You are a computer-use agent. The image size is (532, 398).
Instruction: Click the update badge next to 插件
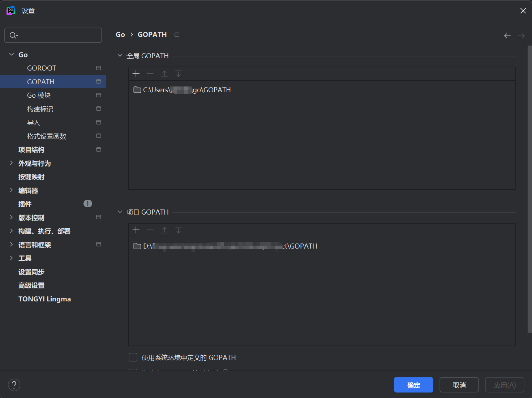click(88, 204)
